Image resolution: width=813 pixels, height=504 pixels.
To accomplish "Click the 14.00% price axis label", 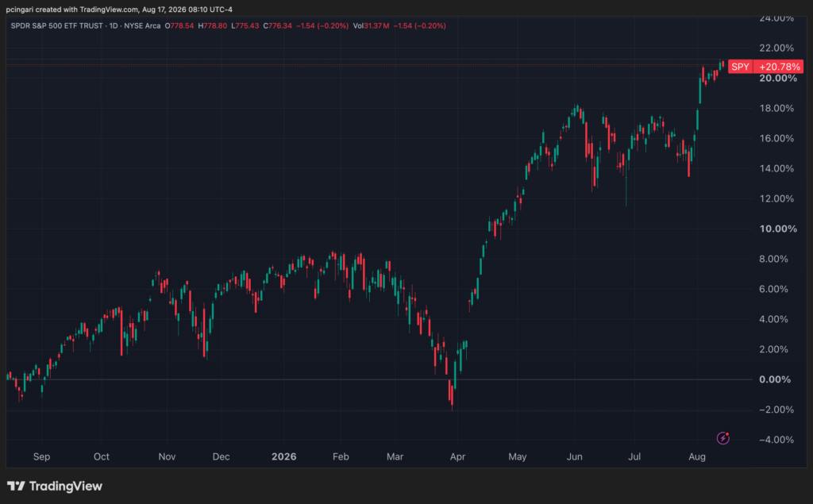I will click(776, 168).
